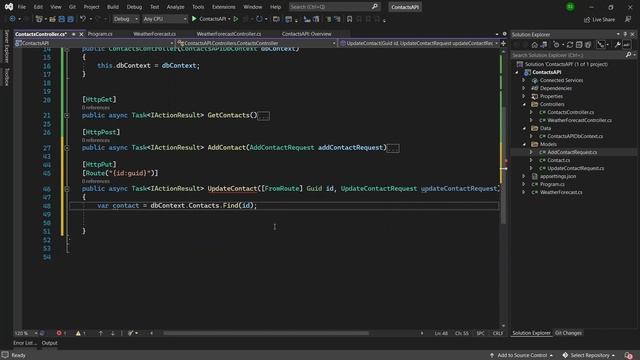Click the user account avatar icon

click(x=570, y=7)
